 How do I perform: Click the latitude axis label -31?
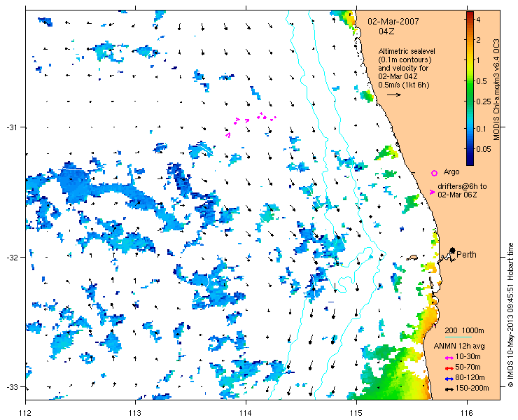click(x=11, y=127)
